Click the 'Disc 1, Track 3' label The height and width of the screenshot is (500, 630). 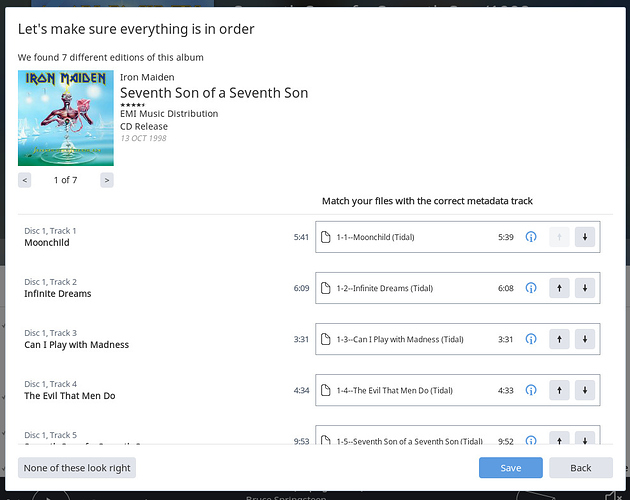point(51,333)
